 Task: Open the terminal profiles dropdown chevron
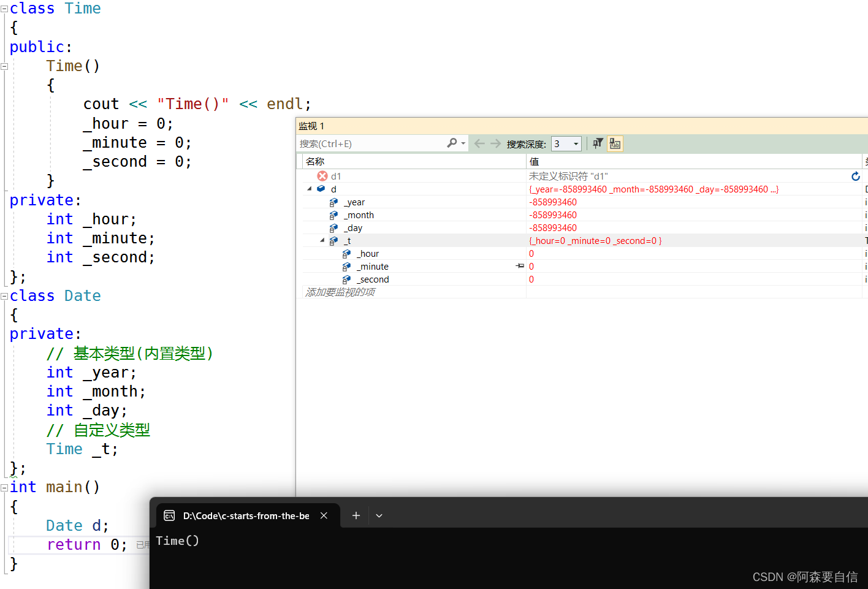379,516
